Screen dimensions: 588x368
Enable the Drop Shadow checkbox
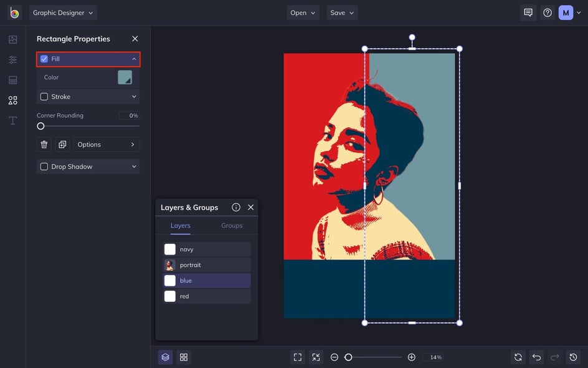[44, 167]
